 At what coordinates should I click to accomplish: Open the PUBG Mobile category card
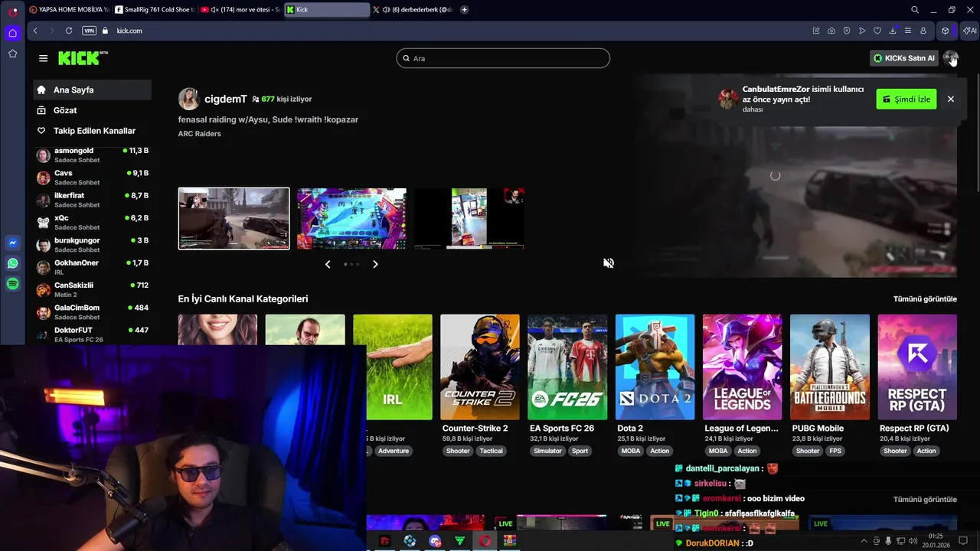[x=830, y=367]
